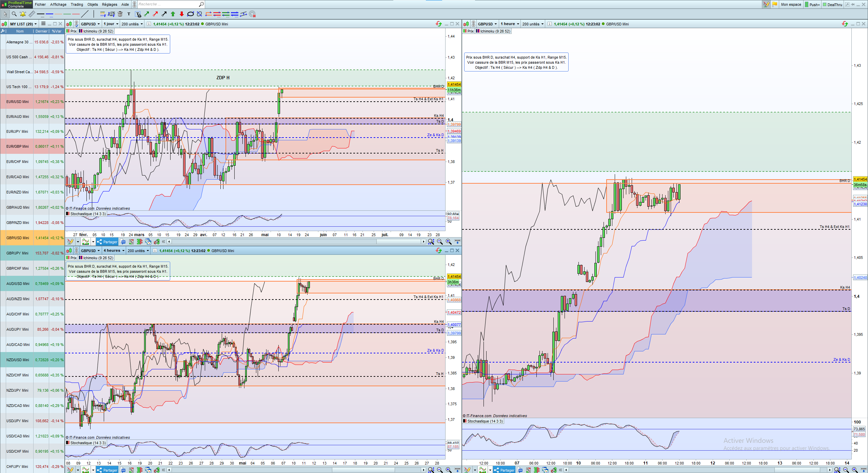Zoom out on the daily chart
868x473 pixels.
[x=440, y=242]
